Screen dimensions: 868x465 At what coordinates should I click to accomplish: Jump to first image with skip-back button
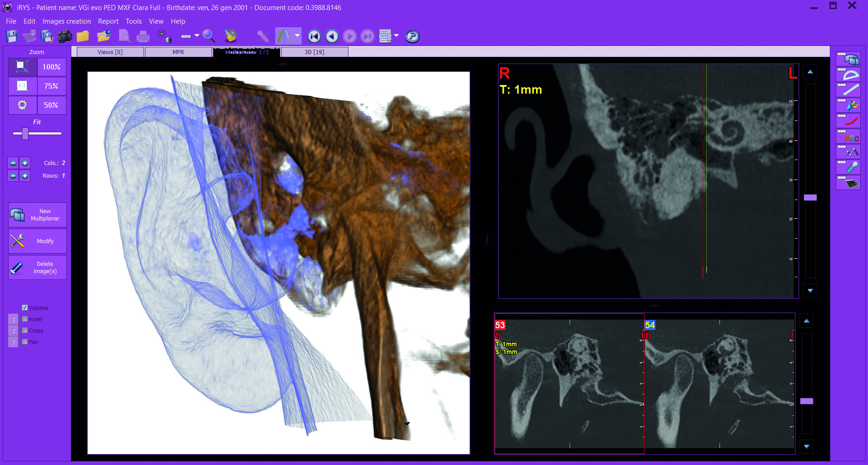(314, 36)
